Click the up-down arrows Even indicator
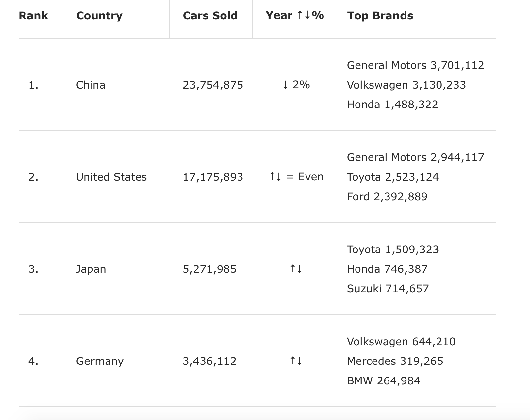 coord(296,177)
